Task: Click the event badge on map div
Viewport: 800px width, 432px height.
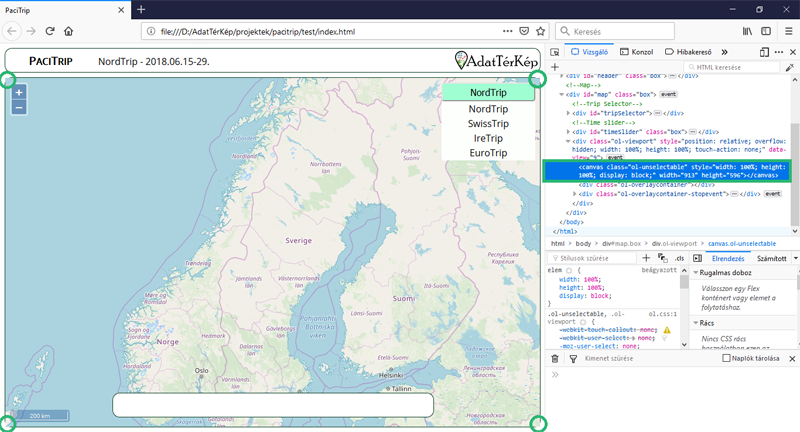Action: point(668,94)
